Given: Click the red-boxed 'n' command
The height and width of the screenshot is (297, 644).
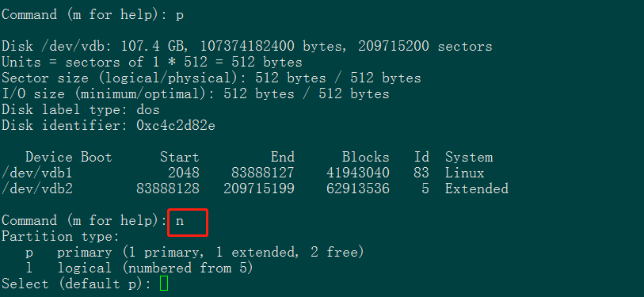Looking at the screenshot, I should pos(180,221).
